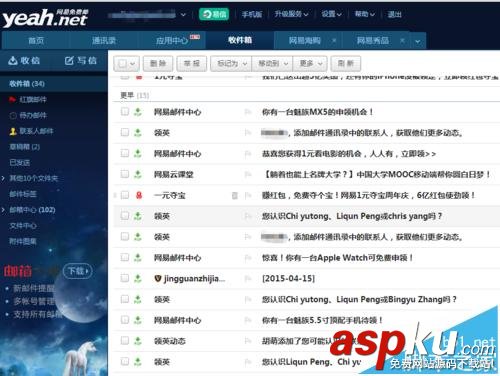Select the 一元夺宝 周年庆 email checkbox
This screenshot has height=376, width=500.
click(x=125, y=195)
